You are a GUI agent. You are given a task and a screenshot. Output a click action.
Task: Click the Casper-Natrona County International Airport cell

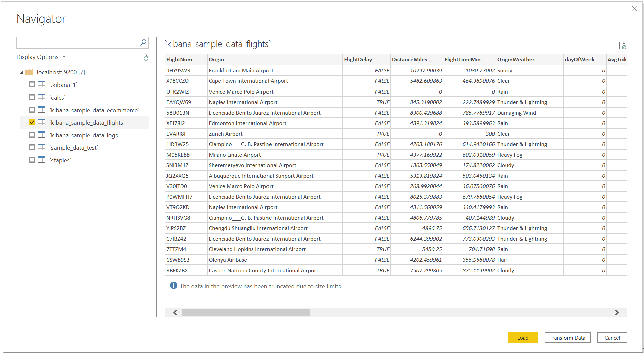pyautogui.click(x=275, y=270)
